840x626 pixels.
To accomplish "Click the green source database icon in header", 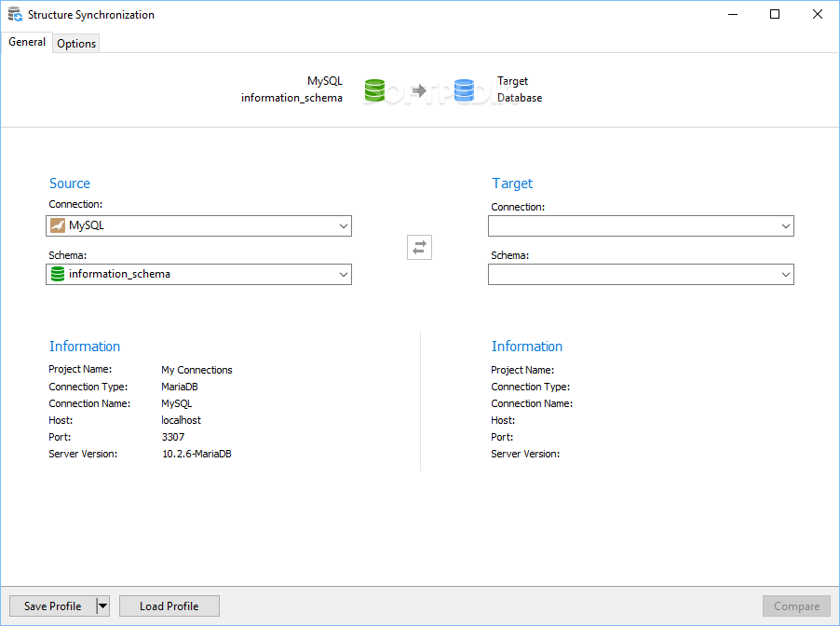I will pyautogui.click(x=374, y=90).
